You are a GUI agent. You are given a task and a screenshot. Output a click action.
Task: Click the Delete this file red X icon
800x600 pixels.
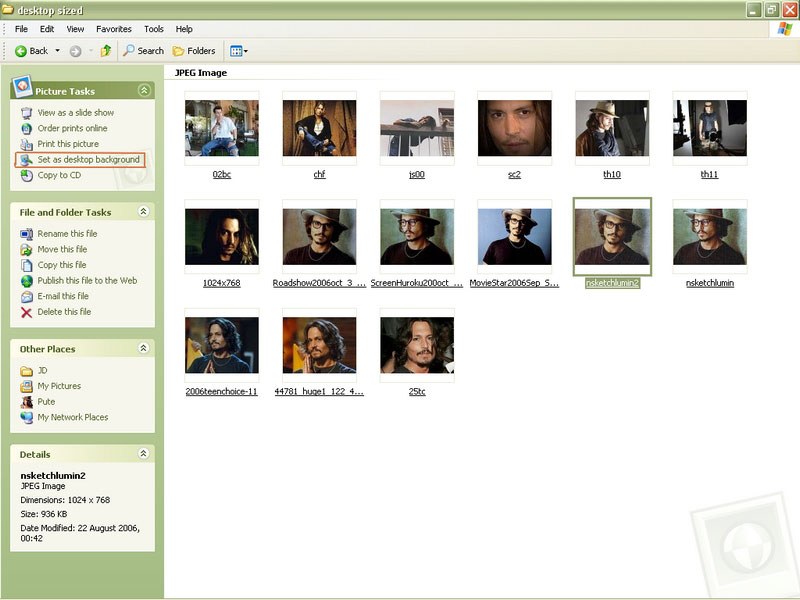pos(26,312)
